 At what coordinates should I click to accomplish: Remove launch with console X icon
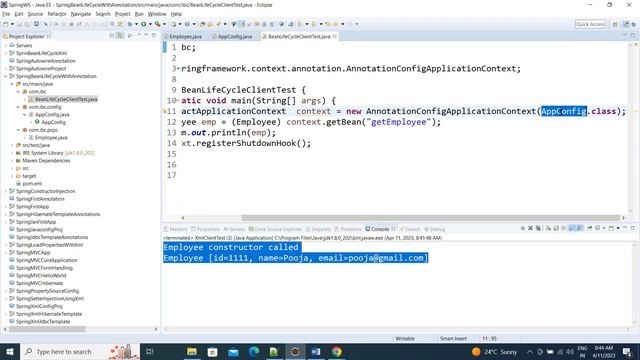(530, 228)
